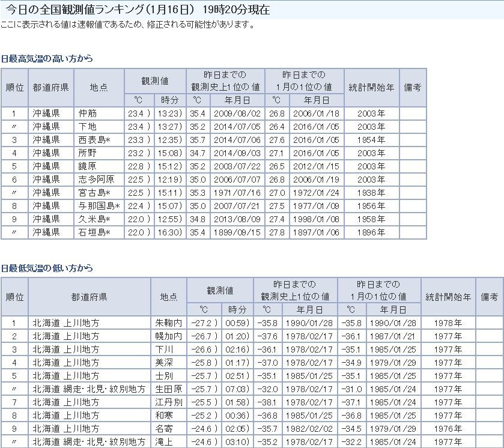Click the 与那国島* station name
Image resolution: width=504 pixels, height=448 pixels.
99,206
